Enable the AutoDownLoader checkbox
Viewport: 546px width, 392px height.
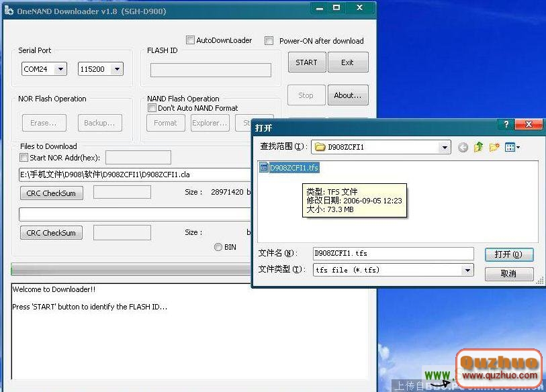pyautogui.click(x=190, y=40)
